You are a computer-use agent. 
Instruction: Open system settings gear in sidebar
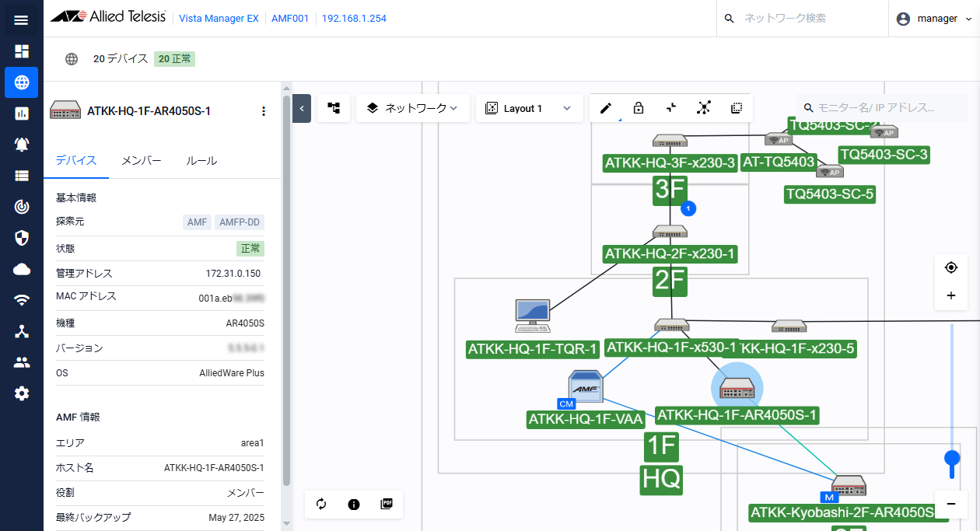pos(21,393)
